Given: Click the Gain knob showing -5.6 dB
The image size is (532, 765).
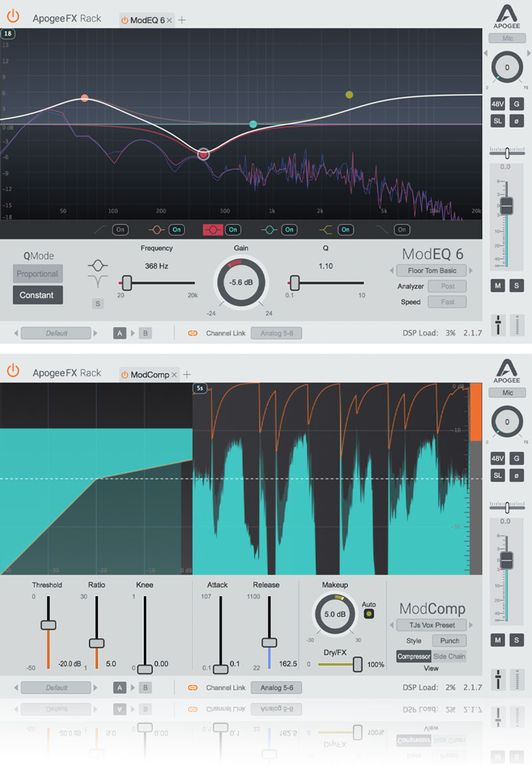Looking at the screenshot, I should (x=241, y=282).
